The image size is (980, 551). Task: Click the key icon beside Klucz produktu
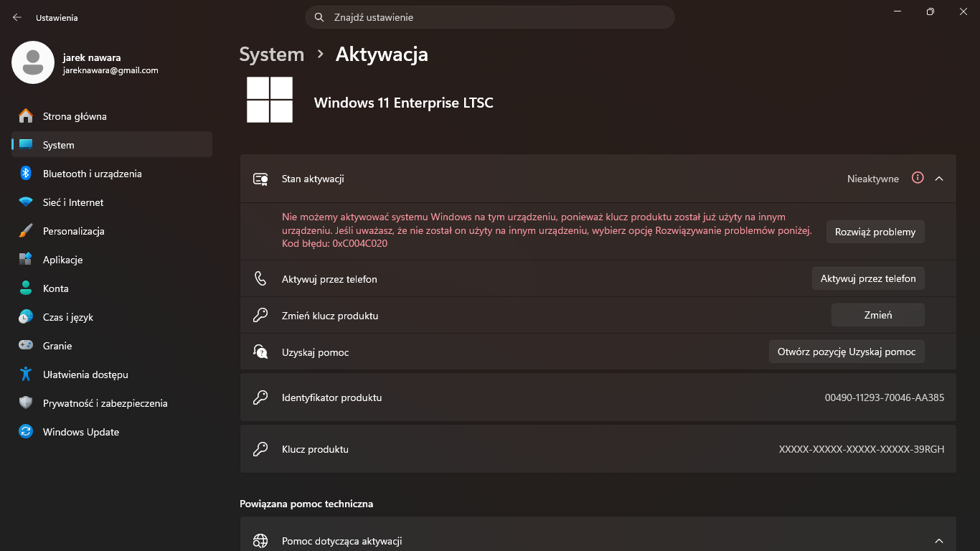click(260, 449)
